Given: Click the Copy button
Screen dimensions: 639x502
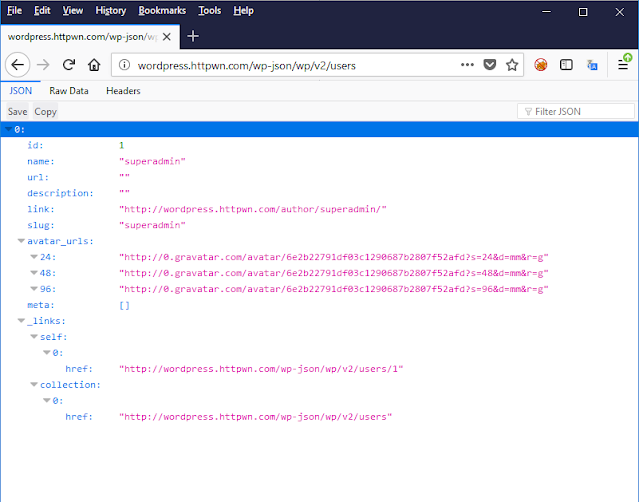Looking at the screenshot, I should point(45,112).
